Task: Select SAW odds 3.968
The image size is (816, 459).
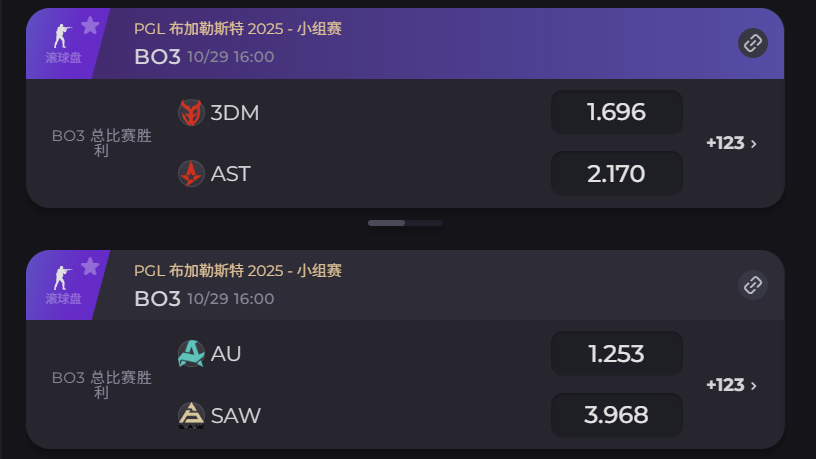Action: (616, 415)
